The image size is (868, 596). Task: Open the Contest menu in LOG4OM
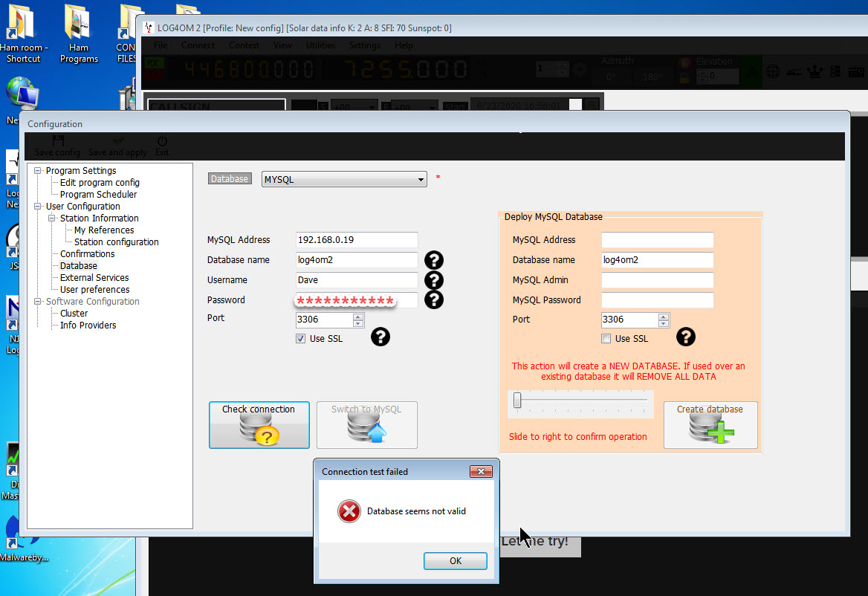click(x=244, y=45)
